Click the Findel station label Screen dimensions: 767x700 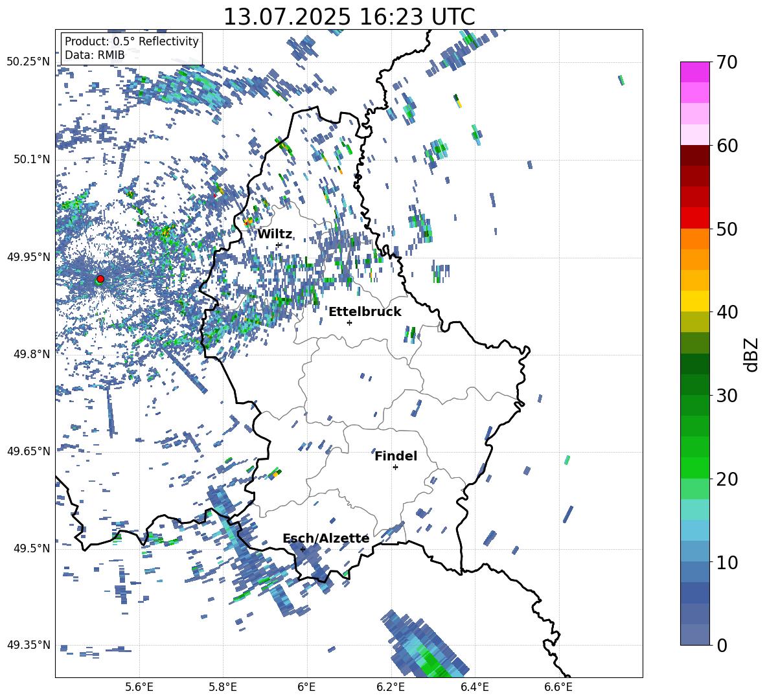(x=396, y=456)
